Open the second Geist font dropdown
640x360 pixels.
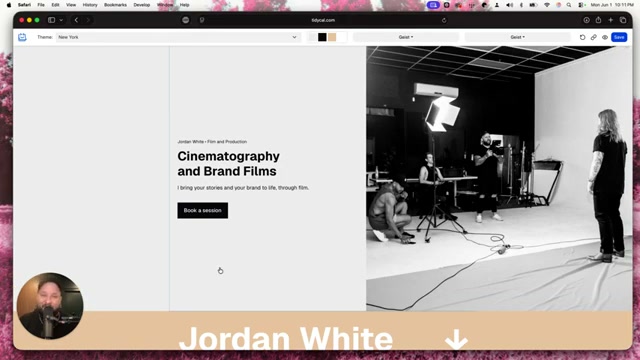tap(518, 37)
